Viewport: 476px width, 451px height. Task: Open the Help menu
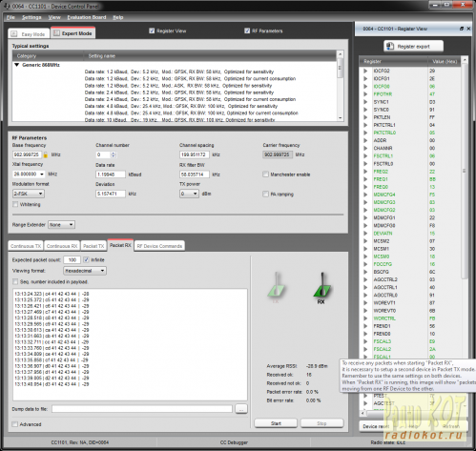click(x=118, y=17)
